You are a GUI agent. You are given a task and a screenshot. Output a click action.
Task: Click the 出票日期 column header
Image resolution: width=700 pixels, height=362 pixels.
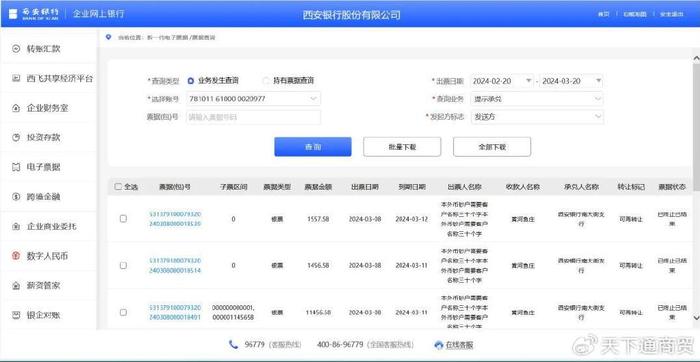(x=365, y=187)
